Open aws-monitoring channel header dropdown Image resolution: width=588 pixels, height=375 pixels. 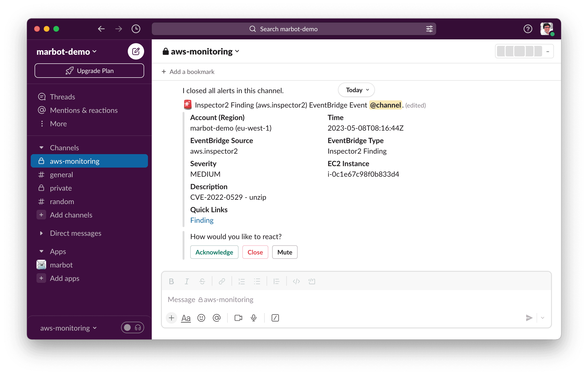click(201, 51)
